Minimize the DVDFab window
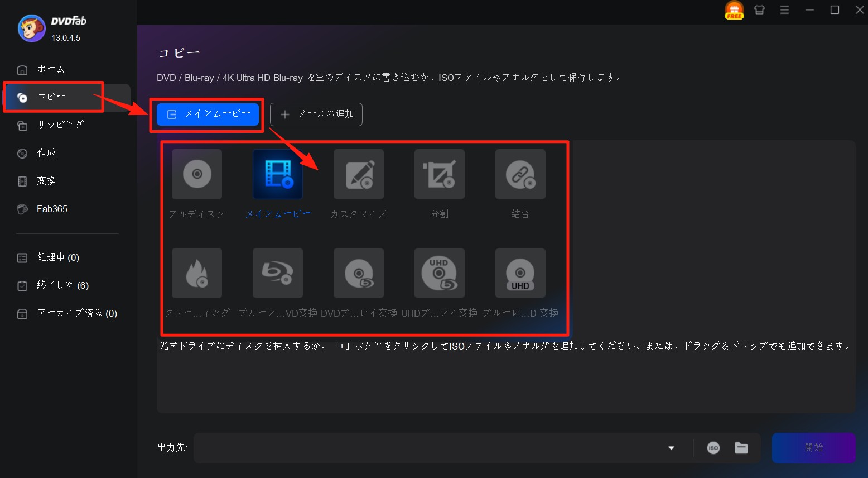Screen dimensions: 868x478 pyautogui.click(x=809, y=10)
